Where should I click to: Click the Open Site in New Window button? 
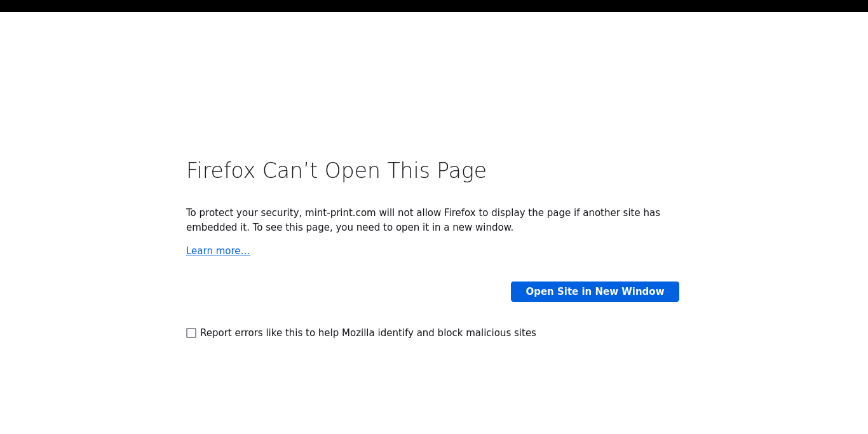coord(595,292)
